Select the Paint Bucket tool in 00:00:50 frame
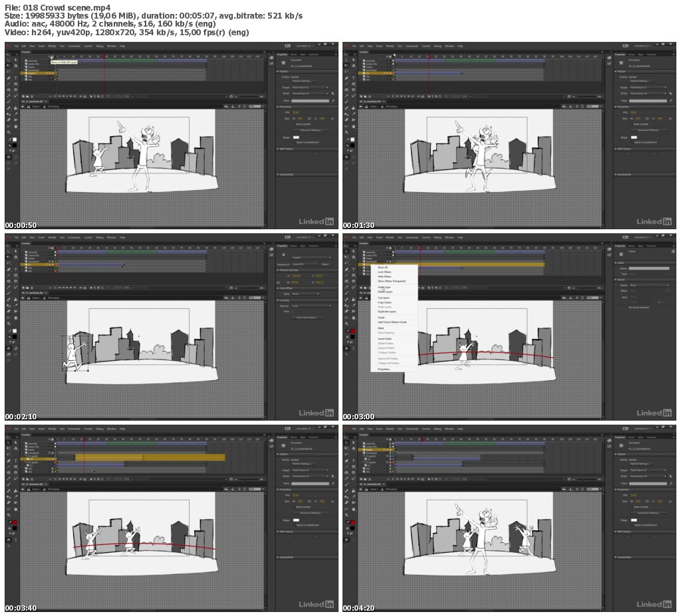 pos(16,108)
